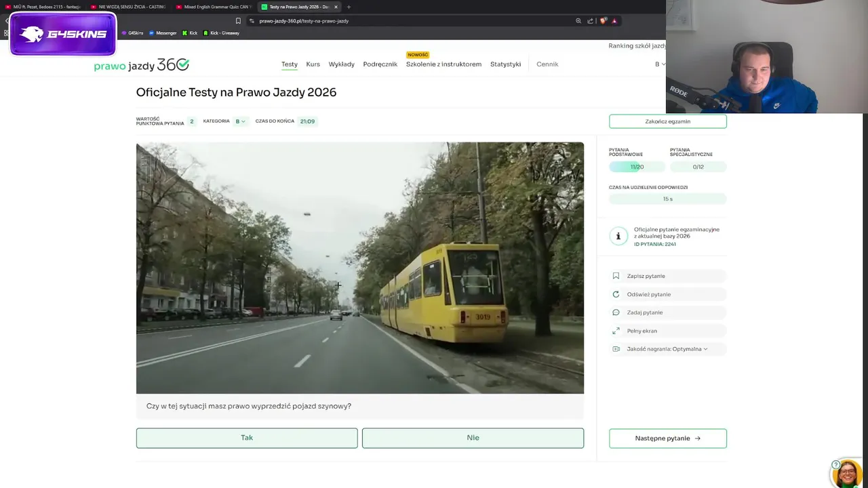
Task: Click the bookmark icon in the address bar
Action: click(x=238, y=21)
